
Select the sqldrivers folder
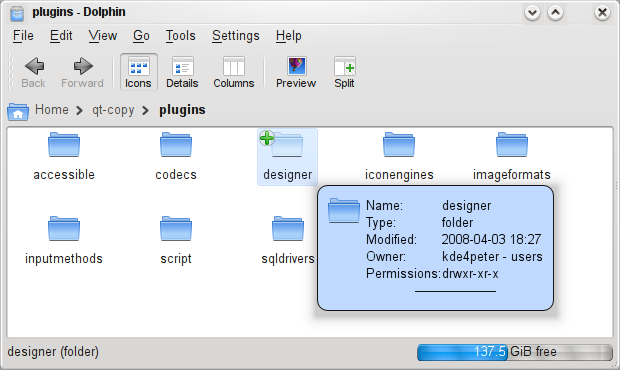287,240
